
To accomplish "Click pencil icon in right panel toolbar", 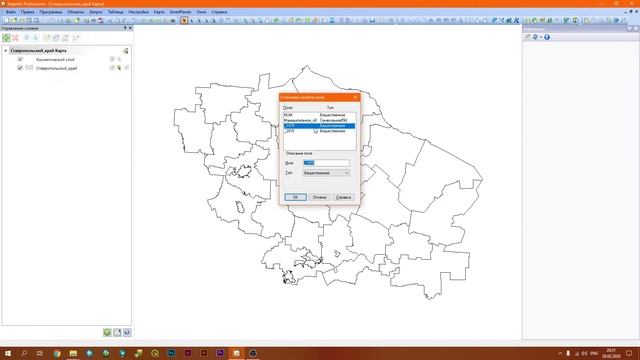I will (x=527, y=37).
